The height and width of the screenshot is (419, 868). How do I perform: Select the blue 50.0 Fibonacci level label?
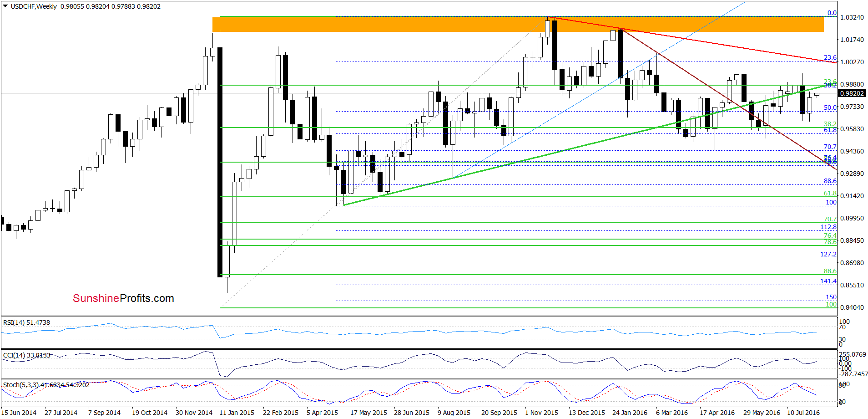coord(830,107)
